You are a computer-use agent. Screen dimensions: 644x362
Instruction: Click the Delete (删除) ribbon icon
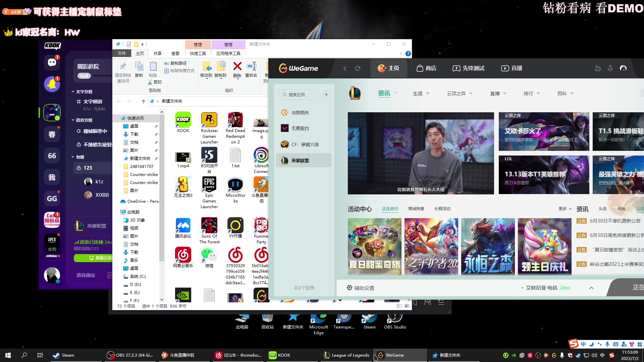point(237,69)
